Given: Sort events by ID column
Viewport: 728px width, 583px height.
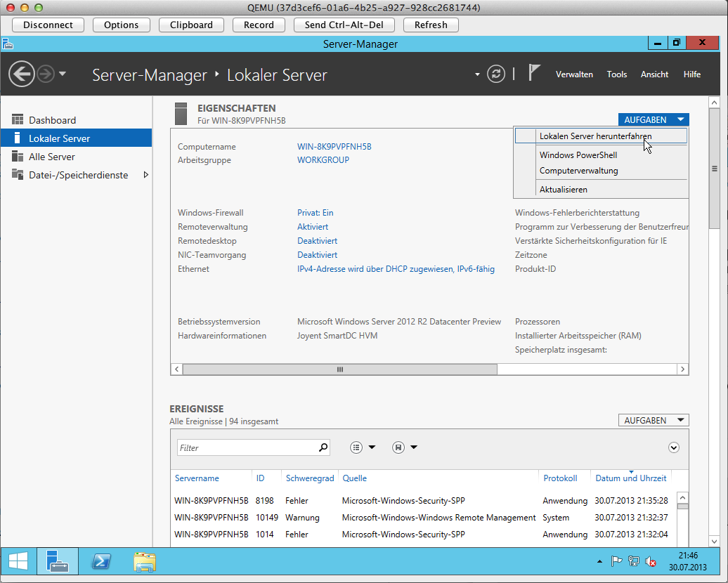Looking at the screenshot, I should coord(260,478).
